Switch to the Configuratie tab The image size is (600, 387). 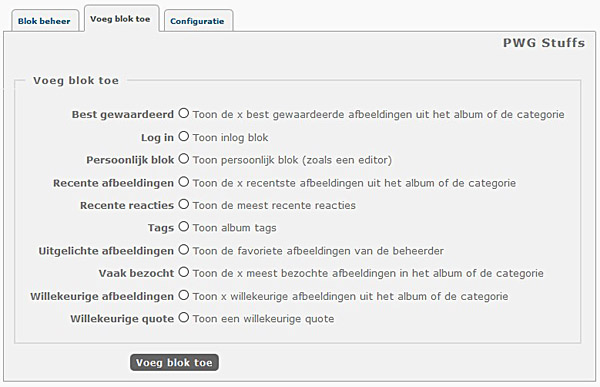coord(198,21)
